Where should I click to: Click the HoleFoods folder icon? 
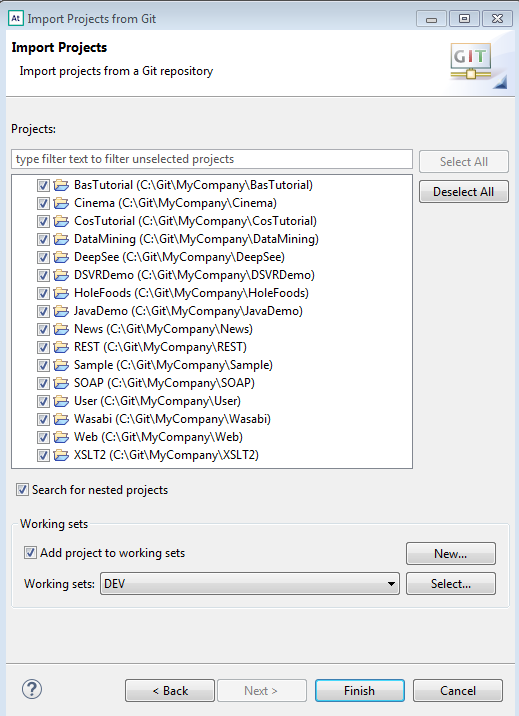click(61, 293)
